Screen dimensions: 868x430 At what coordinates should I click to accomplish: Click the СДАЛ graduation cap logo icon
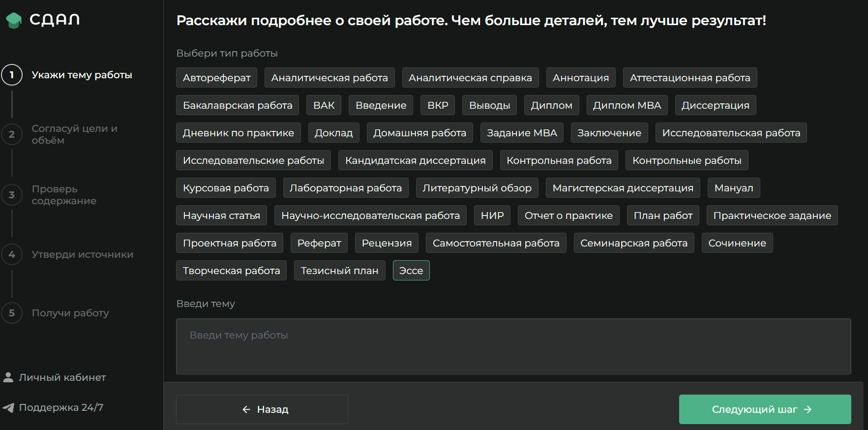[x=14, y=20]
